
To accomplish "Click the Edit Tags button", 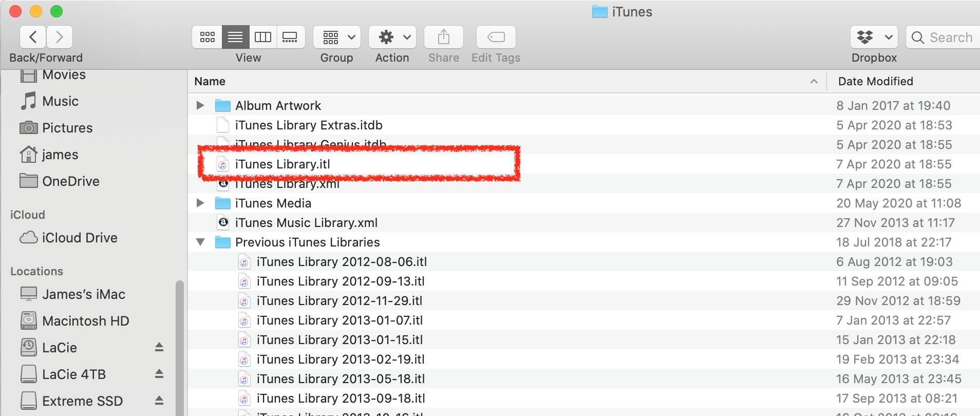I will pyautogui.click(x=496, y=37).
